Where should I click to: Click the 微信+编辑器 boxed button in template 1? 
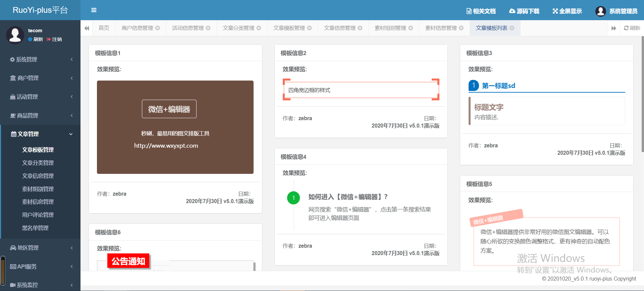[169, 109]
